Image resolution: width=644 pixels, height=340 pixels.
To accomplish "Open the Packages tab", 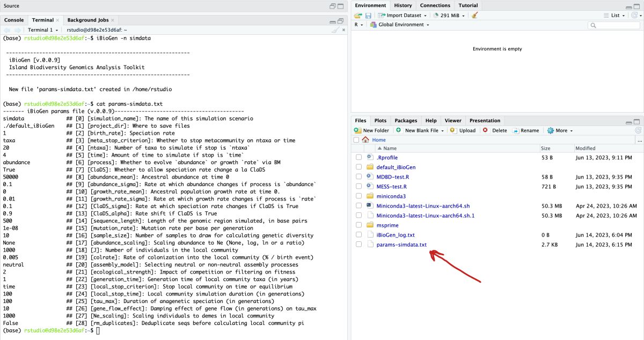I will pyautogui.click(x=406, y=121).
